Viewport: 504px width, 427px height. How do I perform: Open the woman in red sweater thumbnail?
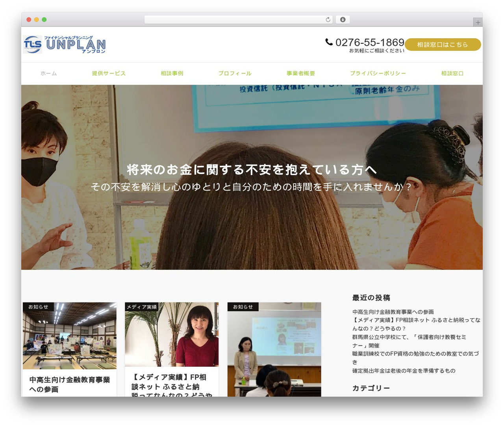tap(172, 334)
